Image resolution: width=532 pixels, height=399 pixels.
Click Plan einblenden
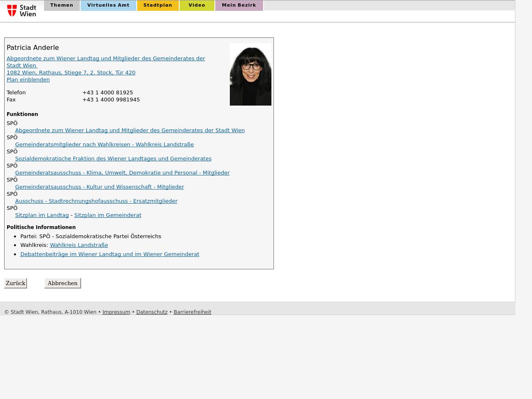(28, 79)
